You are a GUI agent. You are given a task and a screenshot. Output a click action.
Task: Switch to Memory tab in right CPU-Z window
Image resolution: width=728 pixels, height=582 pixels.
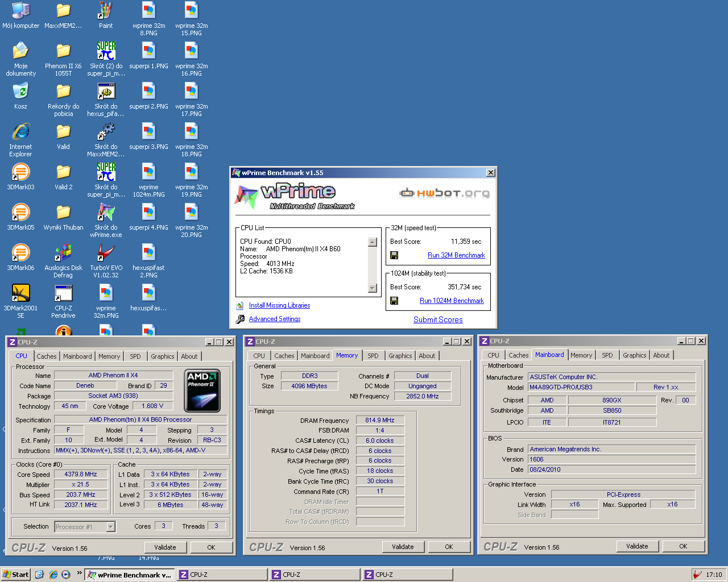point(581,355)
